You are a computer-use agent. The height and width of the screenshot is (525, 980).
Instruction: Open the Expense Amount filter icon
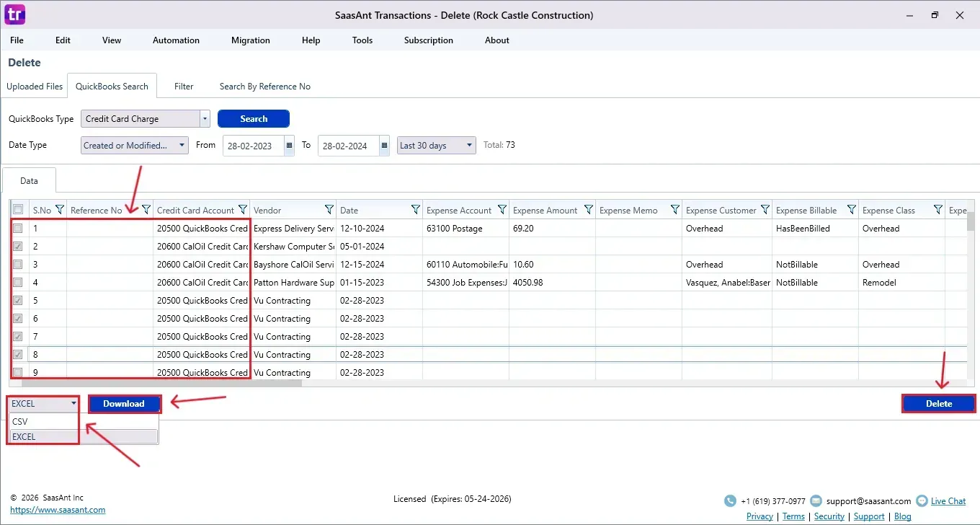[589, 210]
